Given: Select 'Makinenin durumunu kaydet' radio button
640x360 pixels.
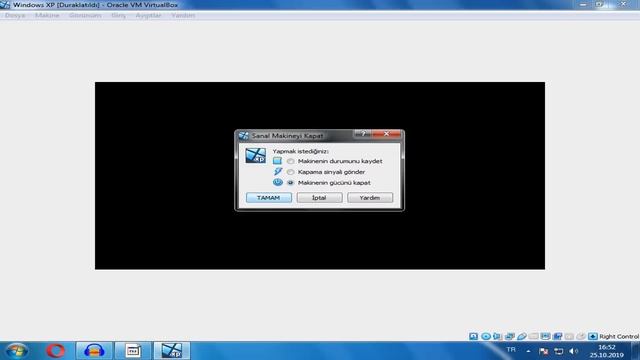Looking at the screenshot, I should point(290,161).
